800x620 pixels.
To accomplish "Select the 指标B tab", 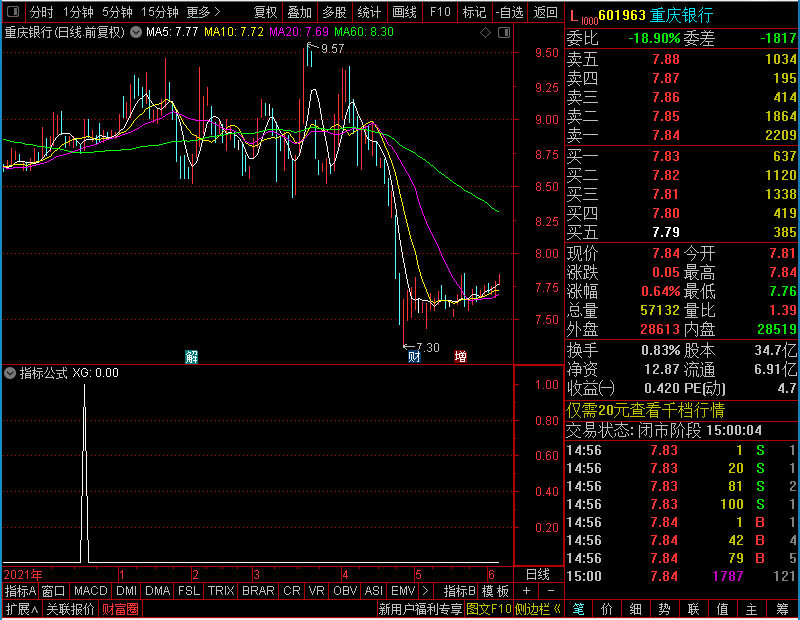I will pos(460,591).
